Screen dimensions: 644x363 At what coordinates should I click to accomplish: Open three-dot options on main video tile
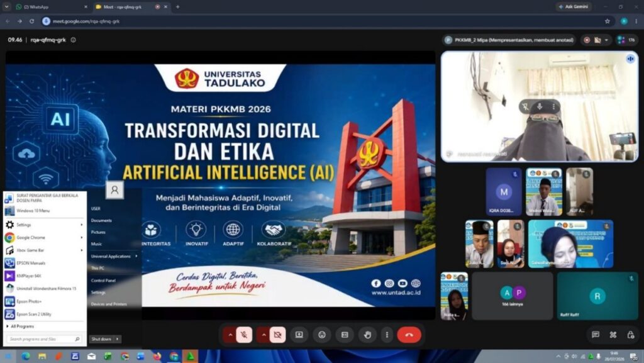tap(553, 107)
